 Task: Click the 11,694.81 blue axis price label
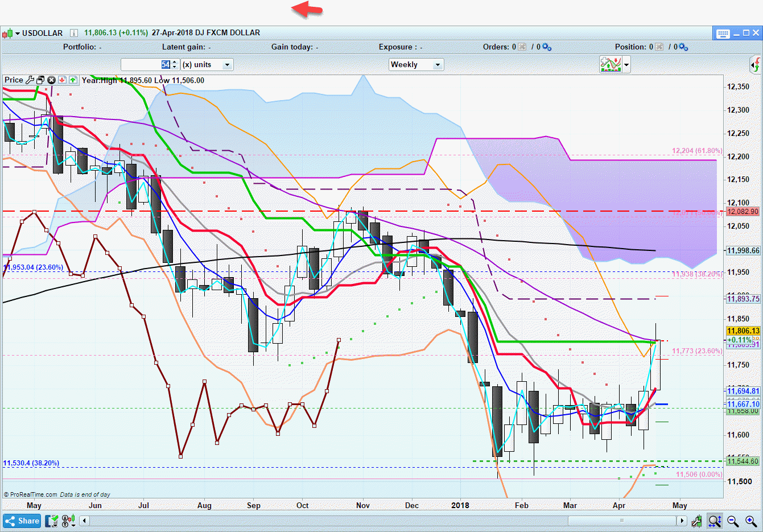click(x=743, y=391)
